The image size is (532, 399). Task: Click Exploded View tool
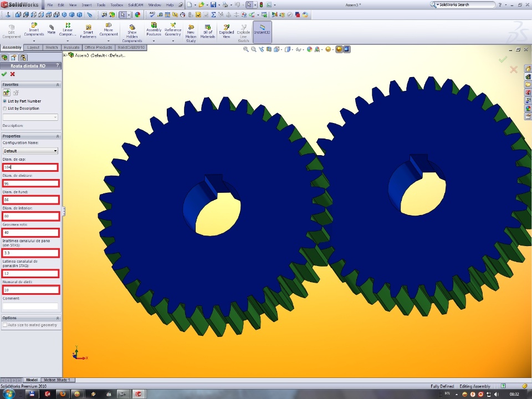click(226, 31)
